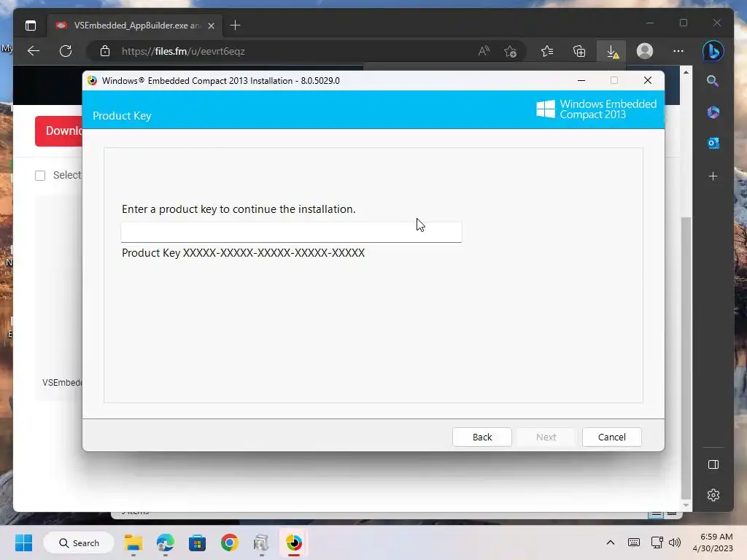Toggle the Edge sidebar visibility icon
The width and height of the screenshot is (747, 560).
[x=713, y=464]
